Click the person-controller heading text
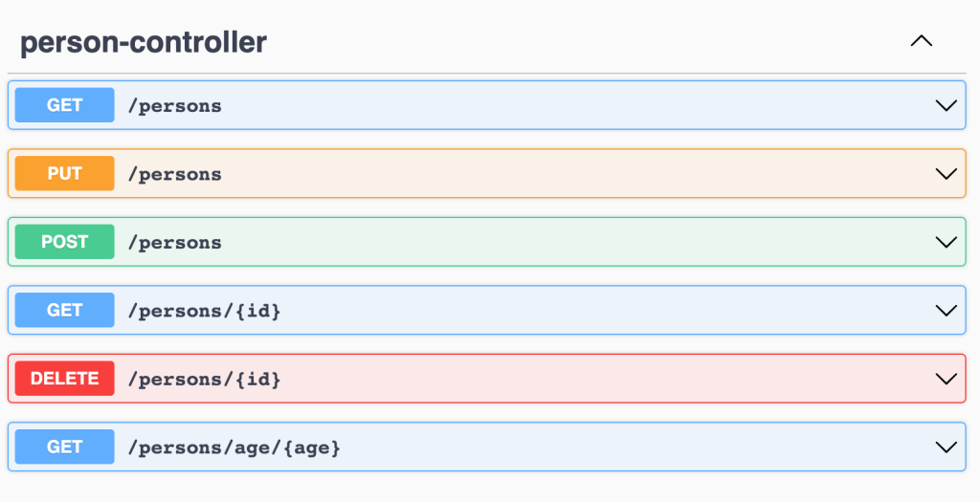 (144, 42)
